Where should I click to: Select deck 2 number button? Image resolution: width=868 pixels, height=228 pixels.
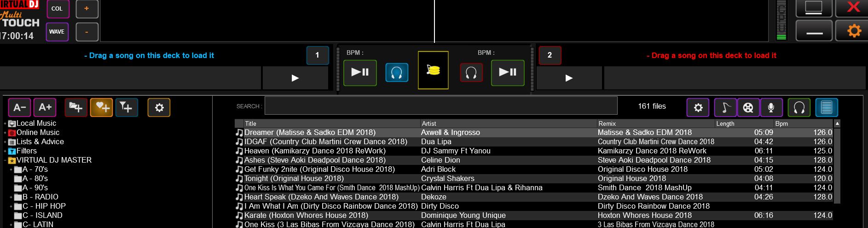click(550, 55)
